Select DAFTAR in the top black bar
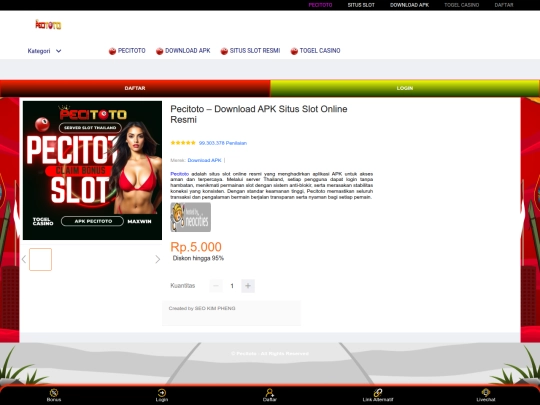The image size is (540, 405). point(504,5)
